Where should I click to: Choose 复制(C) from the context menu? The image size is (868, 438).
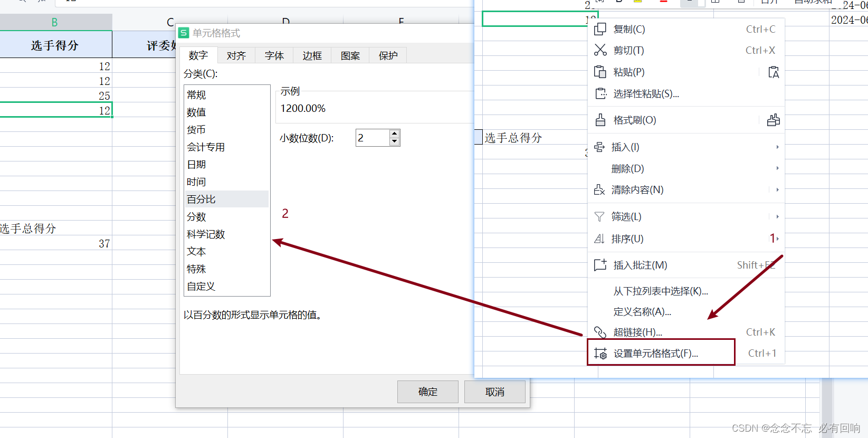point(685,29)
